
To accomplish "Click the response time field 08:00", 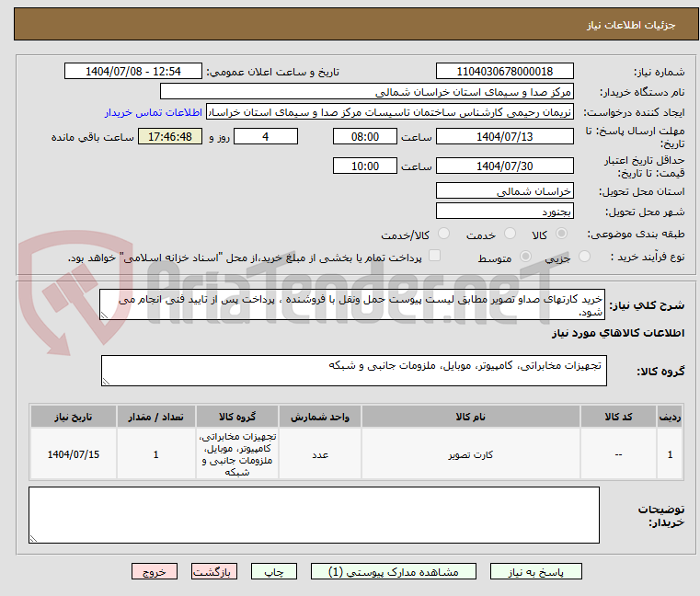I will point(365,137).
